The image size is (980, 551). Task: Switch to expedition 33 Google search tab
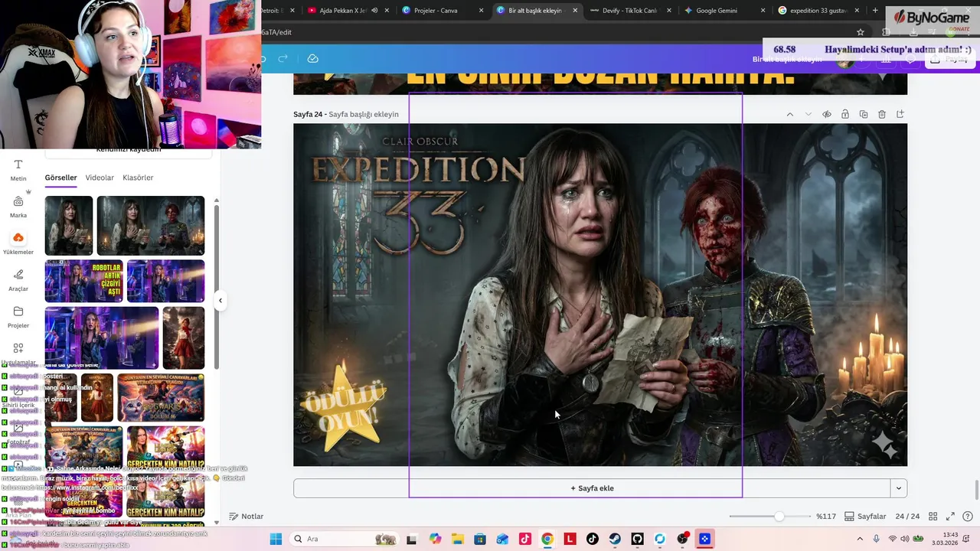coord(819,11)
